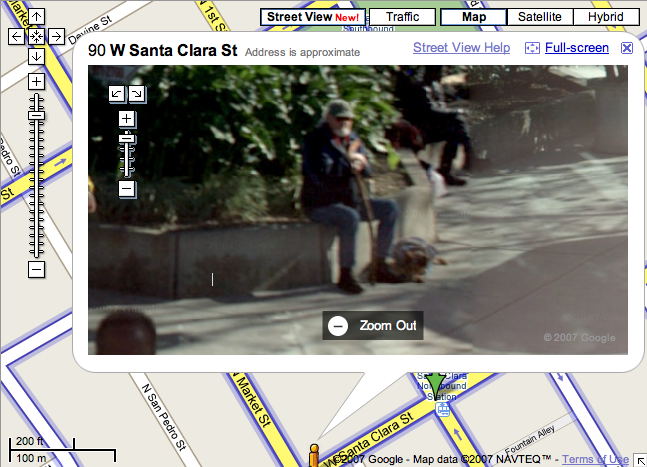This screenshot has width=647, height=467.
Task: Click the Zoom Out overlay button
Action: (x=373, y=325)
